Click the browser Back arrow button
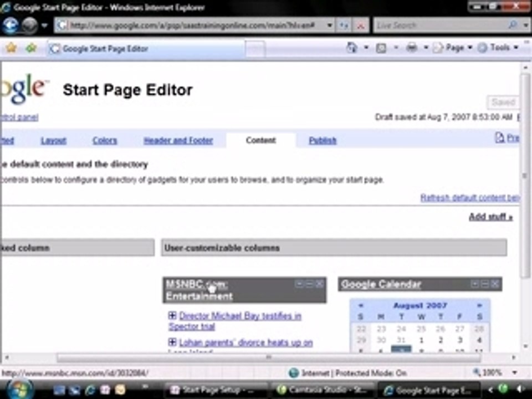This screenshot has width=532, height=399. pos(10,25)
